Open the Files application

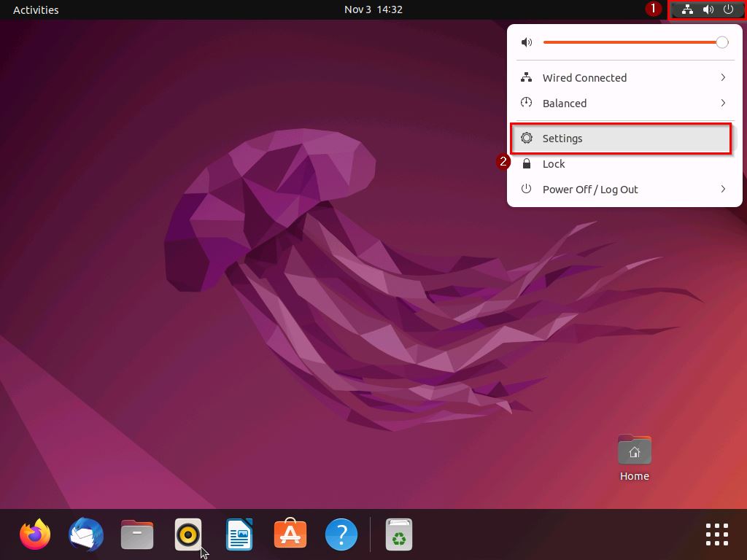pos(136,534)
